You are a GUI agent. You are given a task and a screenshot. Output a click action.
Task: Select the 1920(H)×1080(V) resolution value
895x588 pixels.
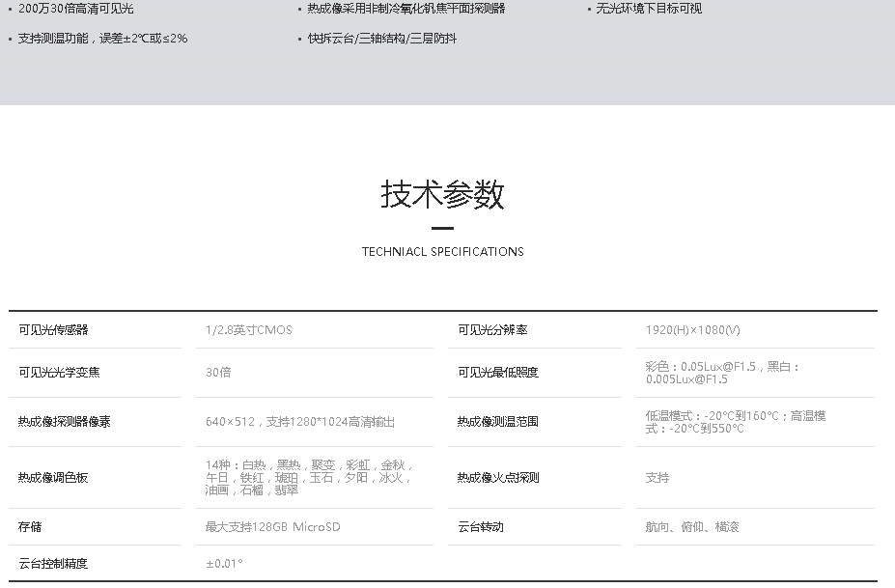pos(692,330)
